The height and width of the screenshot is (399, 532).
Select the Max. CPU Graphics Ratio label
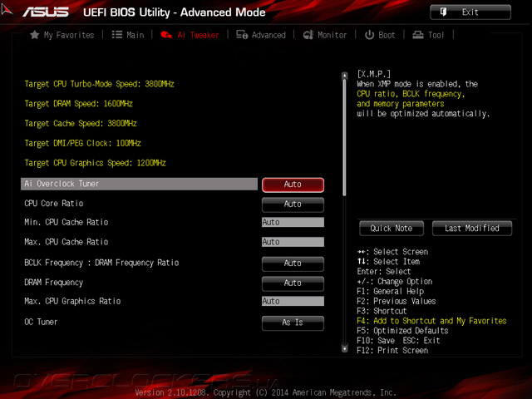pyautogui.click(x=72, y=301)
